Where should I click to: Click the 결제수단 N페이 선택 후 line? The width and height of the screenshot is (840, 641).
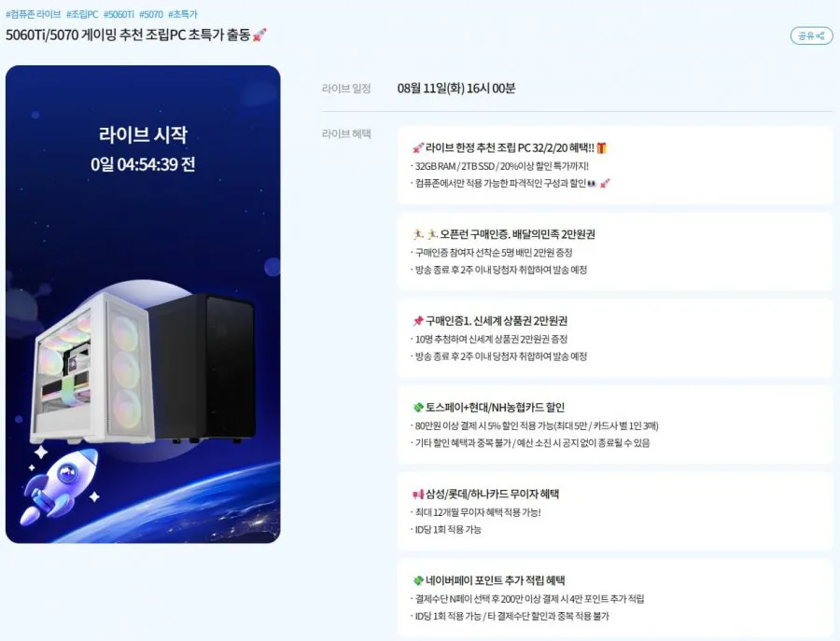[529, 599]
